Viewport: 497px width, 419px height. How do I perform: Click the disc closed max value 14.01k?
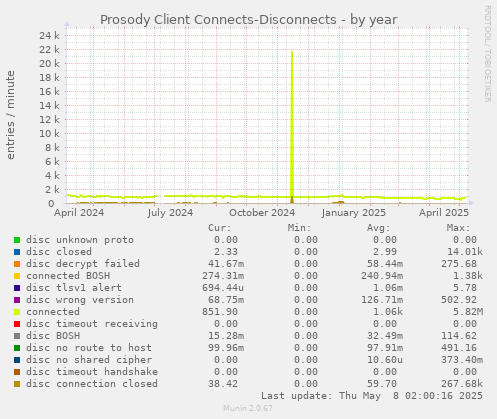coord(465,252)
